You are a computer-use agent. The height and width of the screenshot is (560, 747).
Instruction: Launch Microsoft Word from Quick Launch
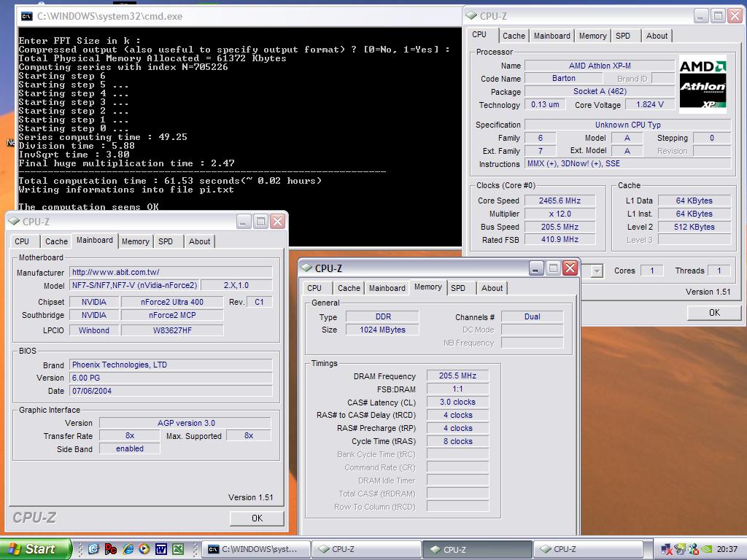161,549
